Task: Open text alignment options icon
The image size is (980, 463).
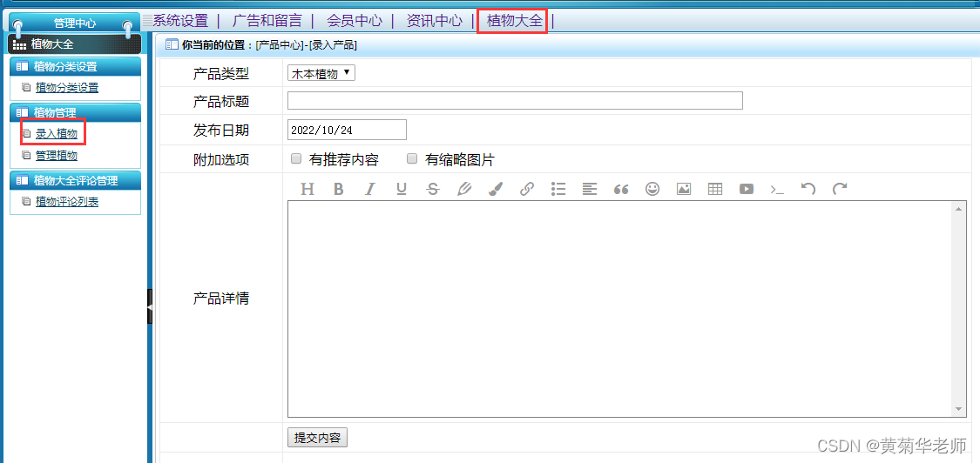Action: [590, 189]
